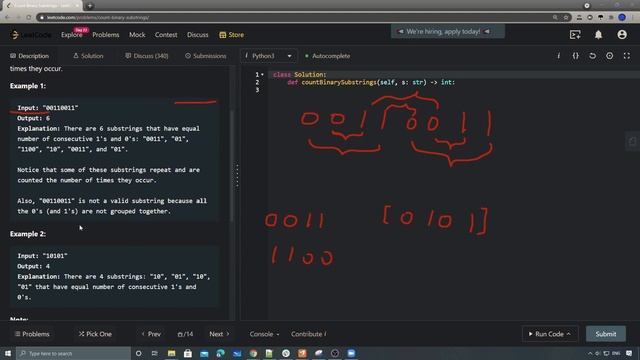The width and height of the screenshot is (640, 360).
Task: Open the Contribute link
Action: click(309, 334)
